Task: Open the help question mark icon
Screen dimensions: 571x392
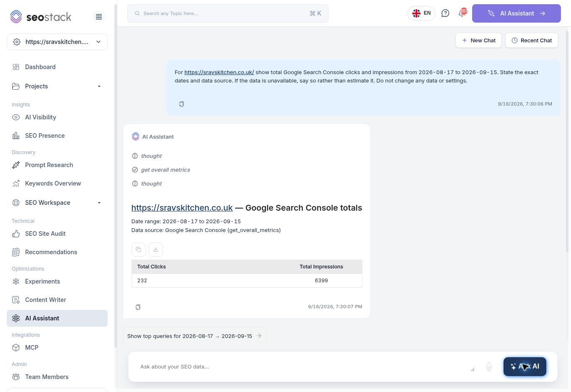Action: [x=445, y=13]
